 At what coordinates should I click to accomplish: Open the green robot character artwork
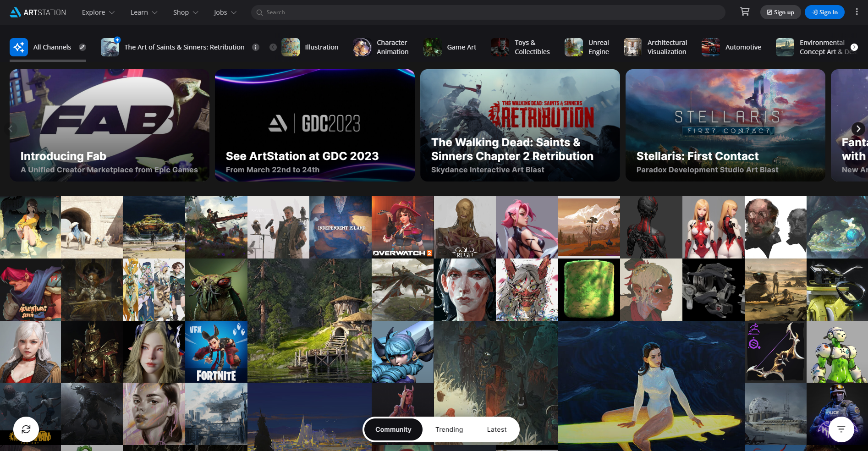(837, 352)
